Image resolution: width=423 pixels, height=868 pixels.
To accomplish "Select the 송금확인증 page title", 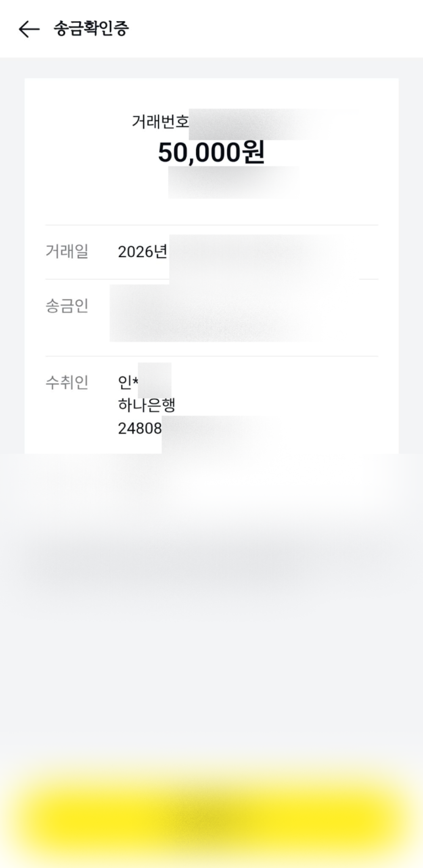I will coord(91,29).
